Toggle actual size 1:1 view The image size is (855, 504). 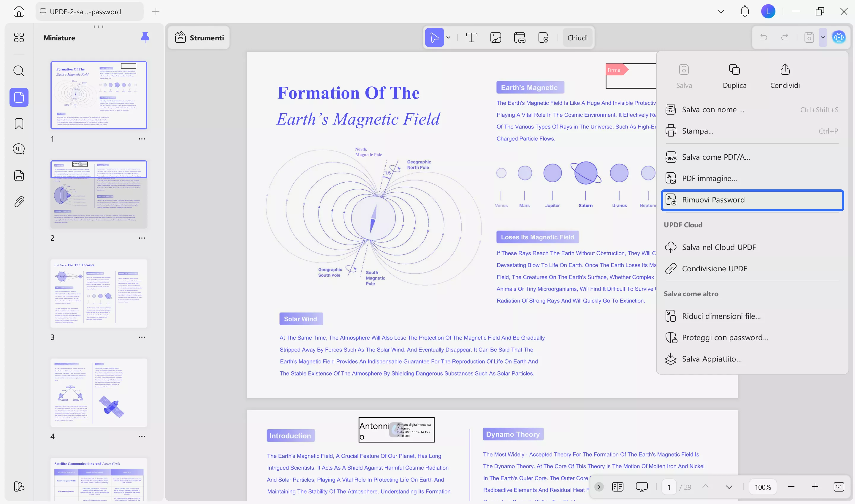click(839, 487)
